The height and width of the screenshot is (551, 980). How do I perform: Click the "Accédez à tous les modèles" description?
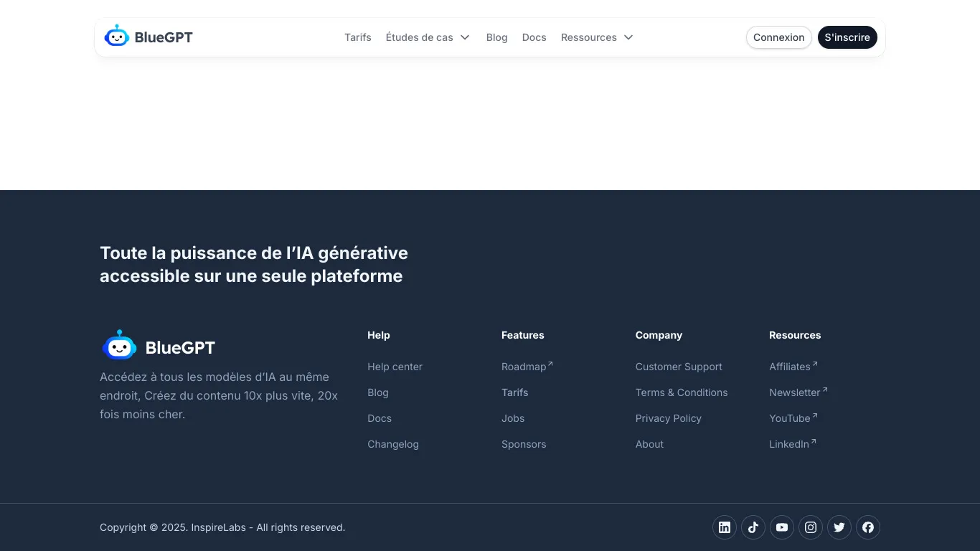[x=219, y=395]
